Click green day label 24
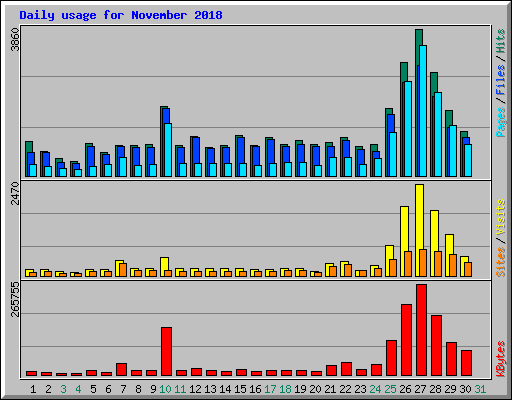The height and width of the screenshot is (400, 512). (375, 389)
